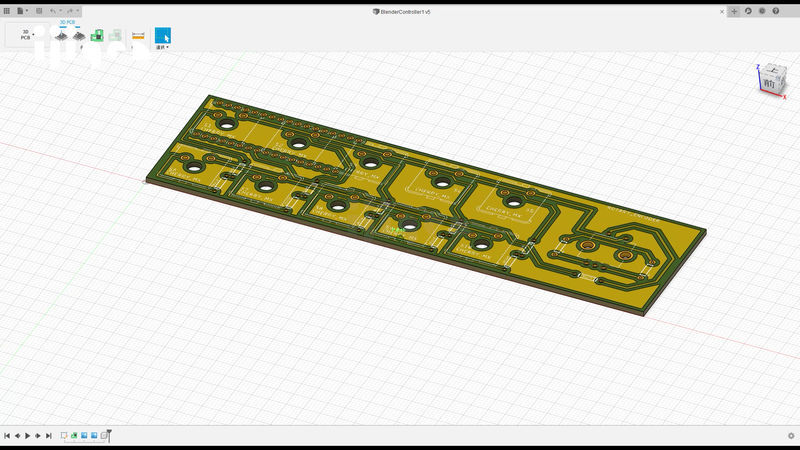Open the Help question mark icon
This screenshot has width=800, height=450.
point(776,11)
